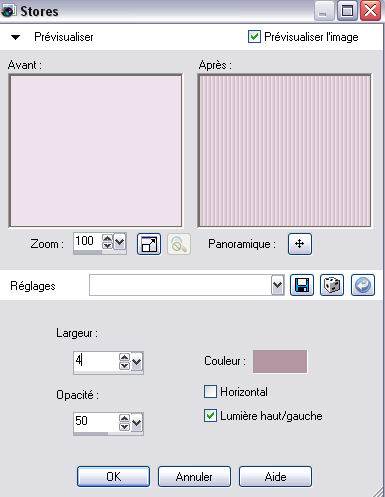
Task: Uncheck the Lumière haut/gauche option
Action: pyautogui.click(x=210, y=416)
